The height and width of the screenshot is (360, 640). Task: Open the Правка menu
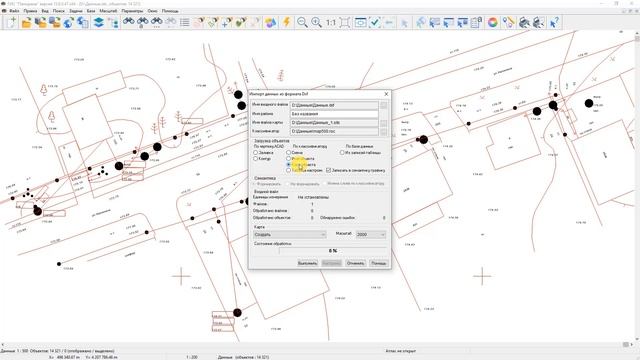[x=30, y=11]
